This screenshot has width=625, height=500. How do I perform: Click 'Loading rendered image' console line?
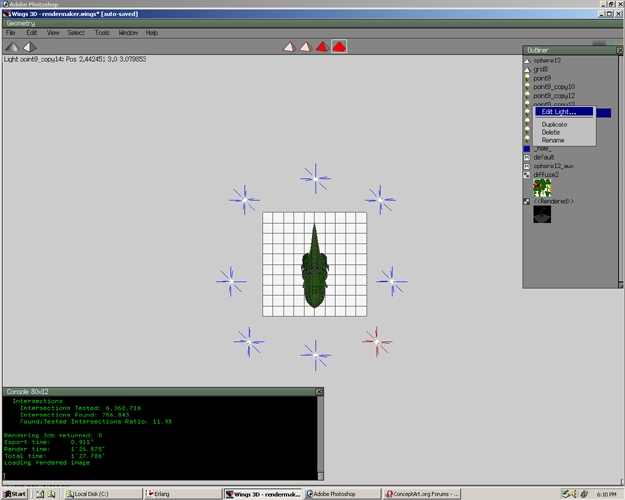(47, 463)
